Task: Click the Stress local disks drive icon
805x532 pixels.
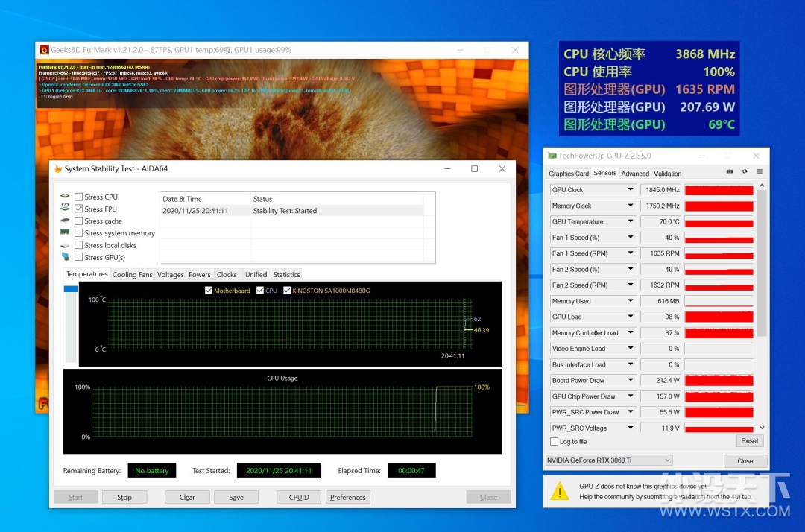Action: pos(65,245)
